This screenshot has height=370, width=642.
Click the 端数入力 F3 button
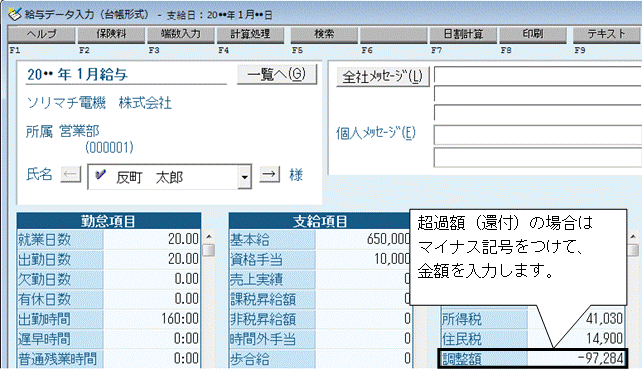coord(181,34)
